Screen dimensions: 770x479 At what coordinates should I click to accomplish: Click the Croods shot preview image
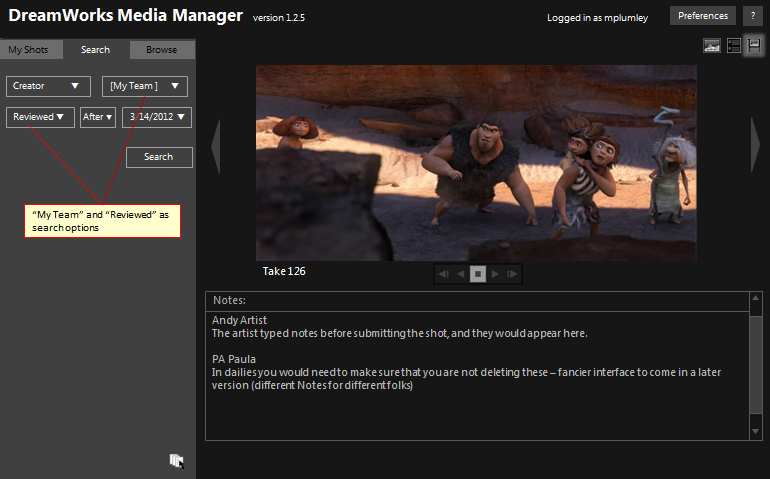tap(476, 163)
